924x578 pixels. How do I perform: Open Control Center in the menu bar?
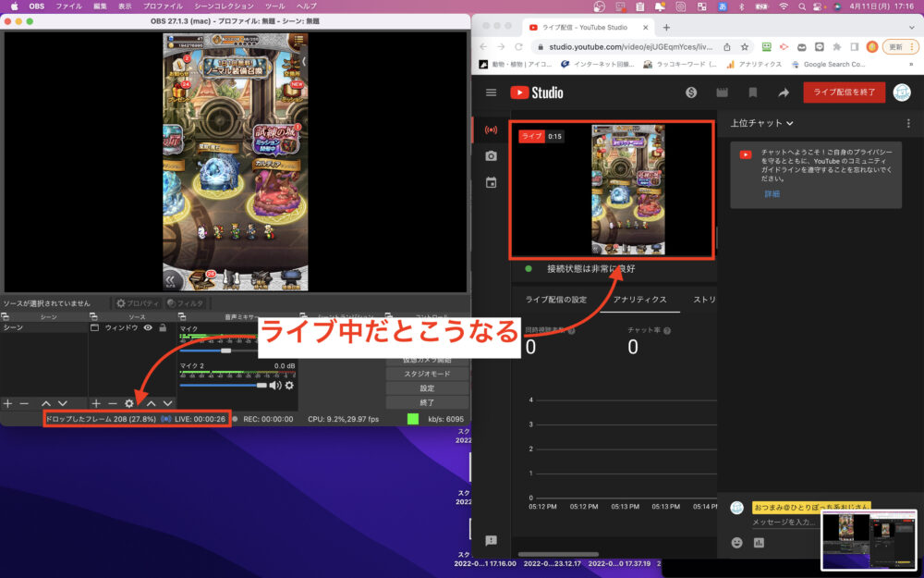tap(818, 6)
